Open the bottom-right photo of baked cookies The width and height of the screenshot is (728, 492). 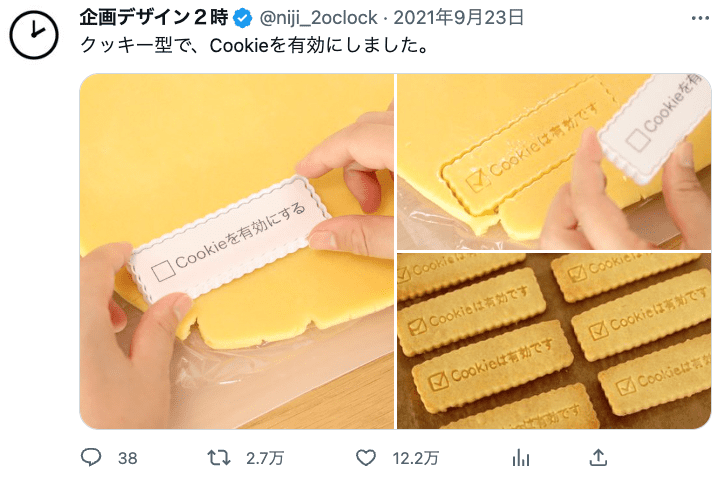tap(554, 341)
